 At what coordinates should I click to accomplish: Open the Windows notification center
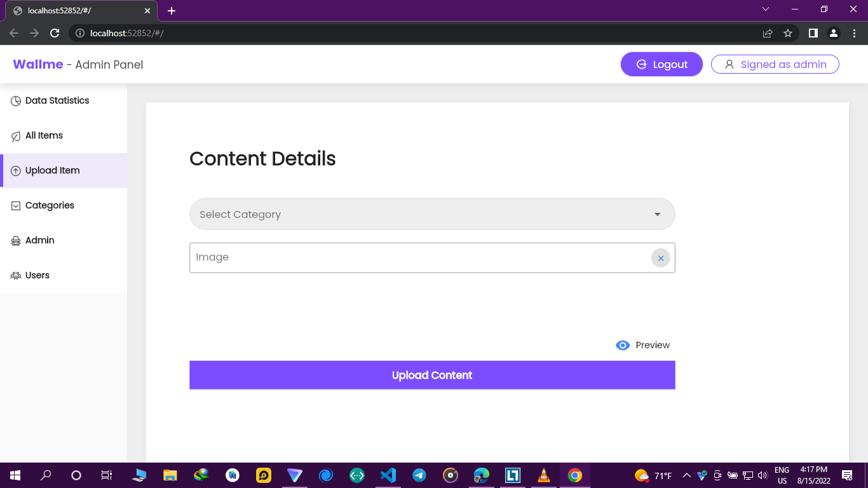[x=847, y=475]
